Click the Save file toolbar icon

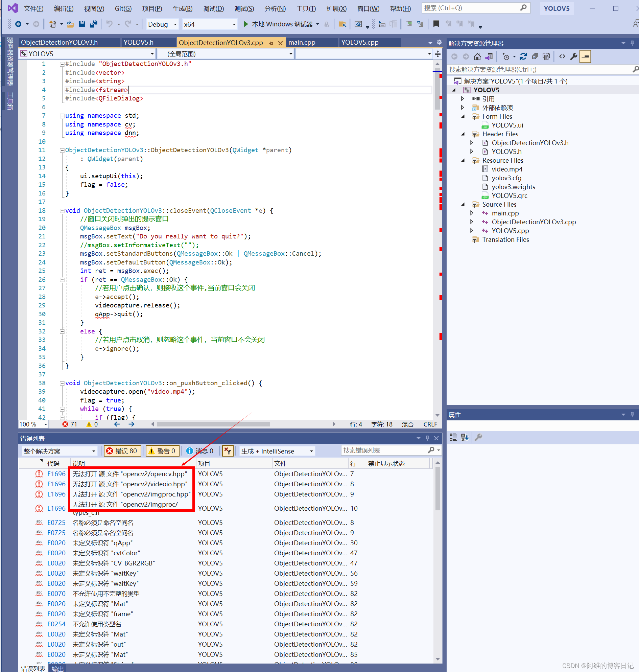(x=82, y=24)
